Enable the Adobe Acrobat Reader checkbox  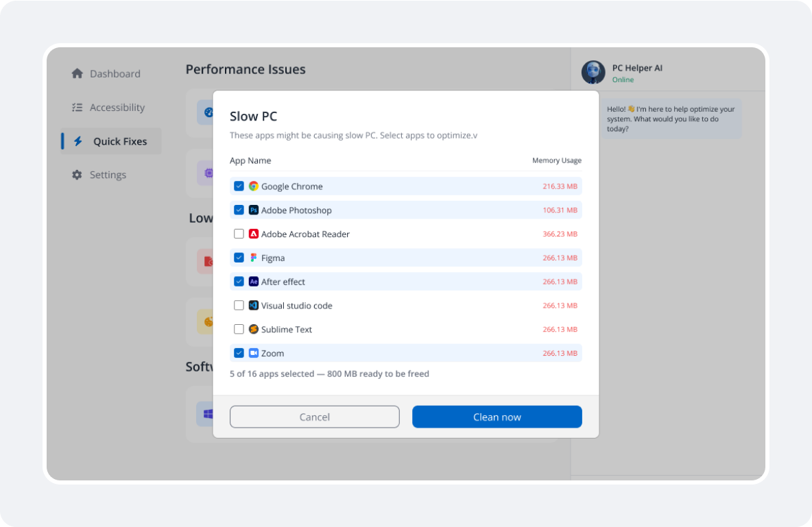pyautogui.click(x=239, y=234)
